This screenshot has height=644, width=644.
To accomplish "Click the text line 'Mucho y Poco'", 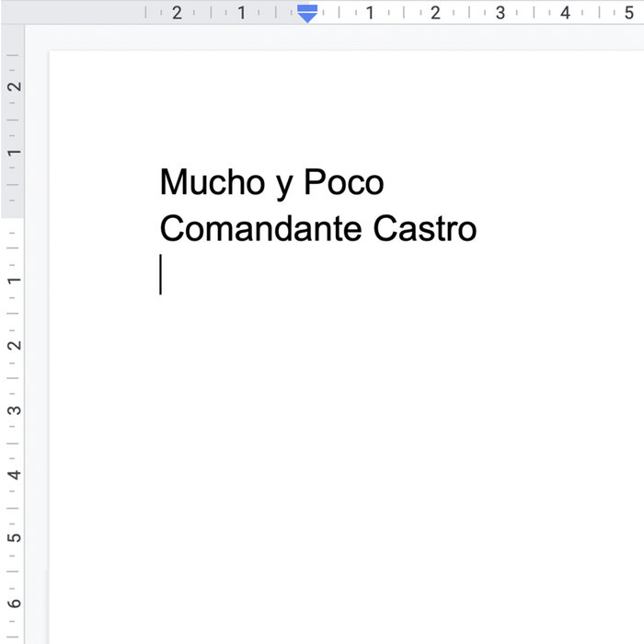I will (271, 183).
